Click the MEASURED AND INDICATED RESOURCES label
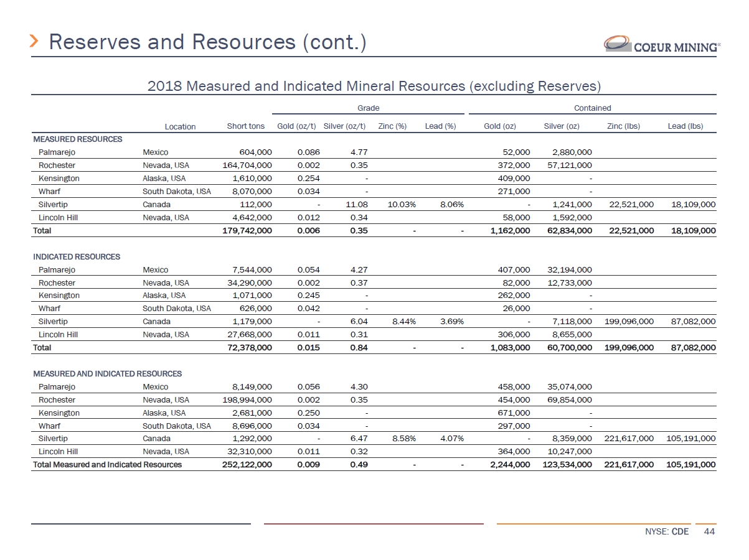Screen dimensions: 749x560 [107, 374]
